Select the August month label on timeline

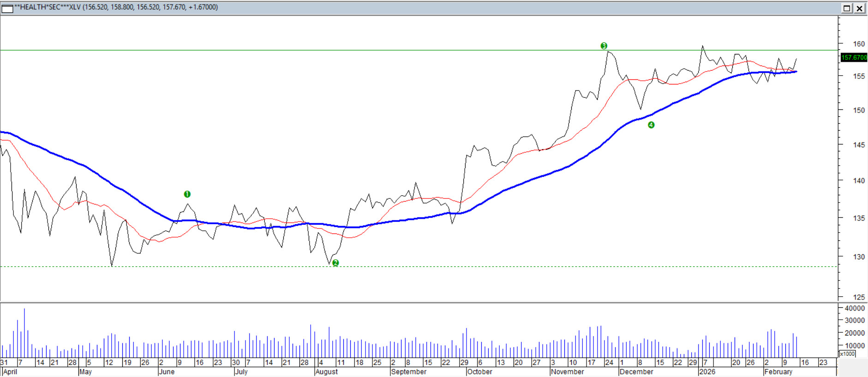pyautogui.click(x=327, y=372)
